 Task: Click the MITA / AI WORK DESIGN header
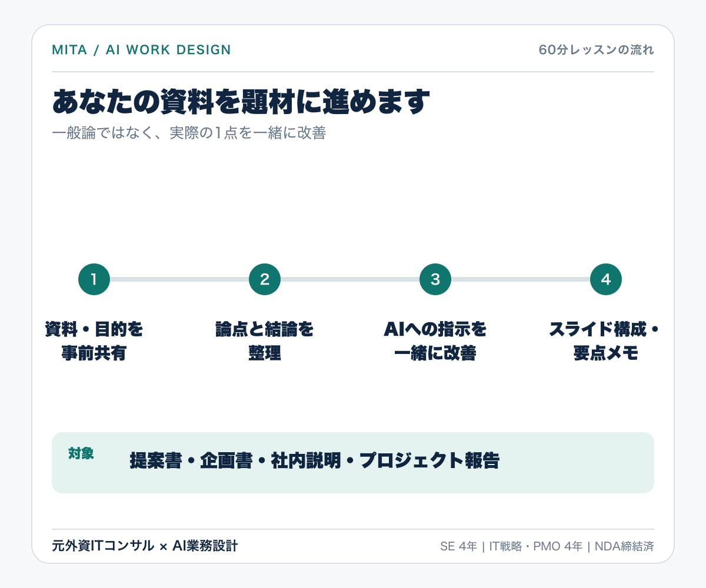[141, 50]
